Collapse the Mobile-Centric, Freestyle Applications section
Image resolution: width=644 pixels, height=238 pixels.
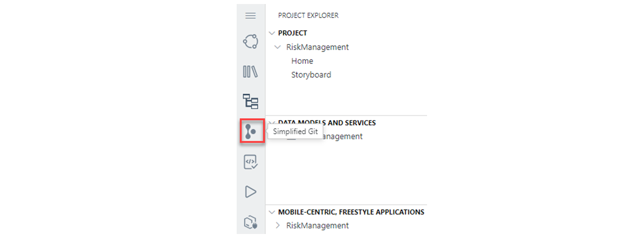(x=272, y=212)
